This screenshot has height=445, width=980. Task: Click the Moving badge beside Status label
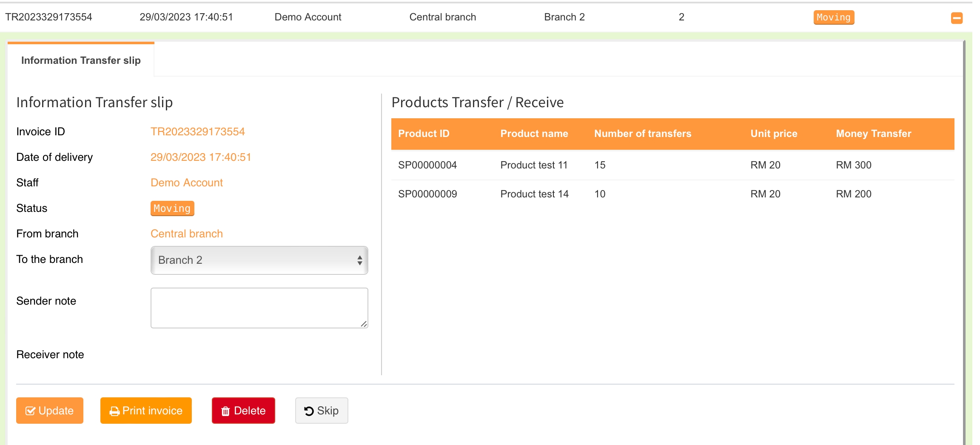tap(172, 208)
